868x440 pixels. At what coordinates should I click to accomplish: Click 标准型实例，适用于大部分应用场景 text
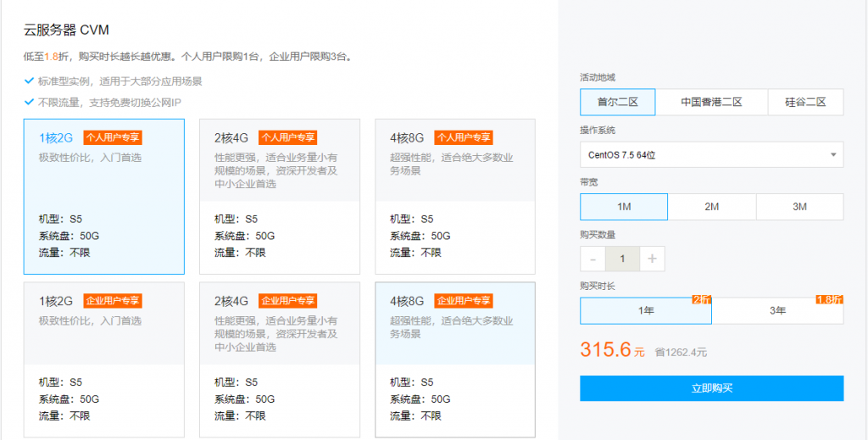click(x=120, y=81)
